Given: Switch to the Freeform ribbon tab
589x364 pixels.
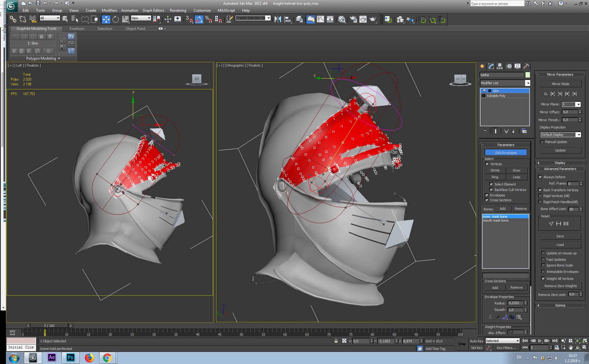Looking at the screenshot, I should click(77, 29).
